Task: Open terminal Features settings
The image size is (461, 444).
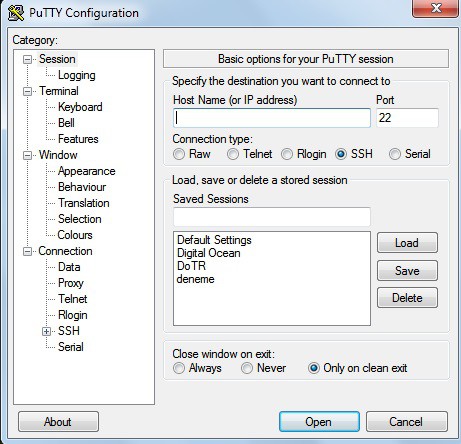Action: pyautogui.click(x=78, y=139)
